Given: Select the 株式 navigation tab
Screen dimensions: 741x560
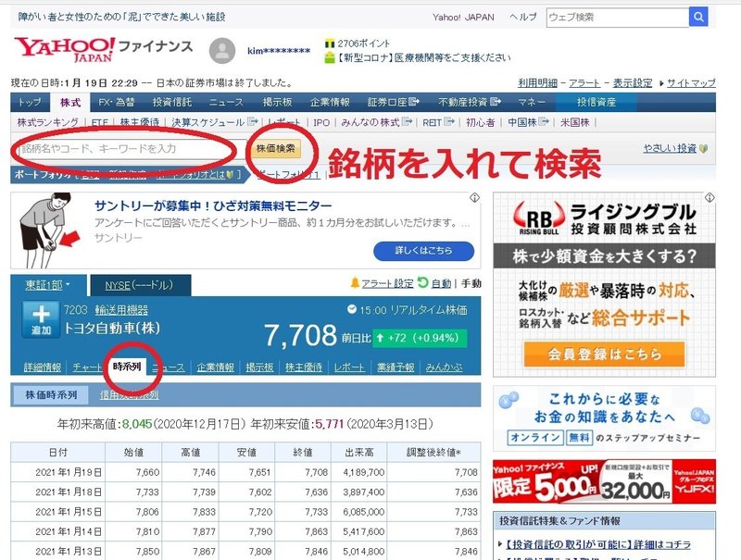Looking at the screenshot, I should [x=70, y=102].
